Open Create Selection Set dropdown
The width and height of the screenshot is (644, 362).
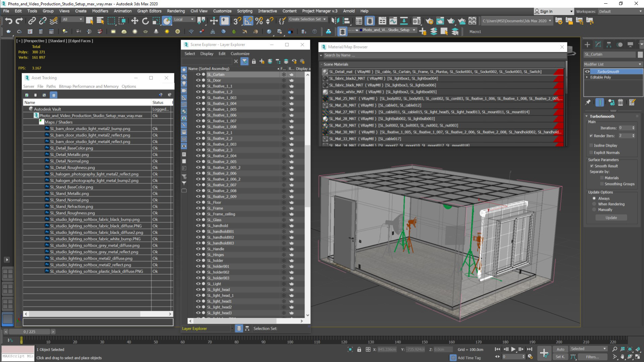point(308,19)
